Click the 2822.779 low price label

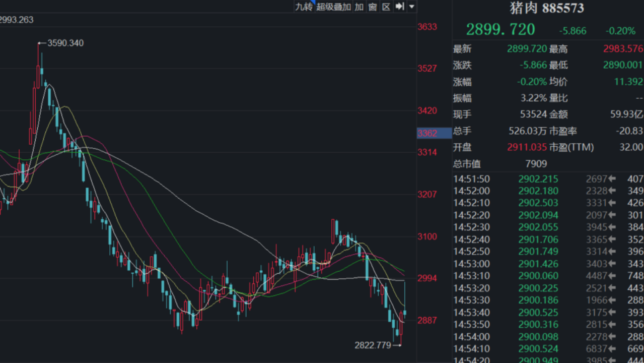click(373, 345)
